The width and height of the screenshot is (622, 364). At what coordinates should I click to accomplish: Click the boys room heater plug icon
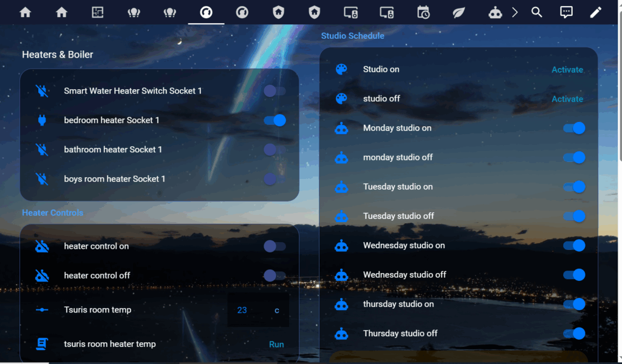[42, 178]
